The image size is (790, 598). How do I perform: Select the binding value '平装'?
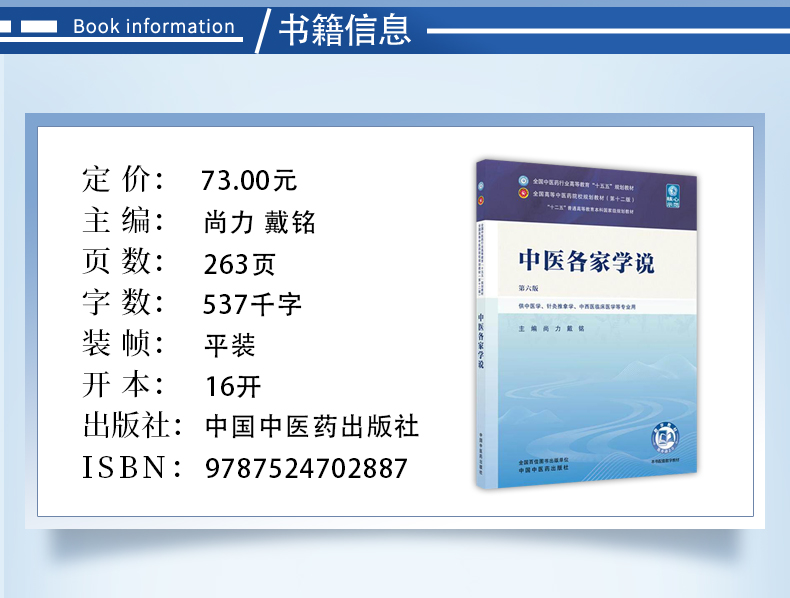[230, 346]
